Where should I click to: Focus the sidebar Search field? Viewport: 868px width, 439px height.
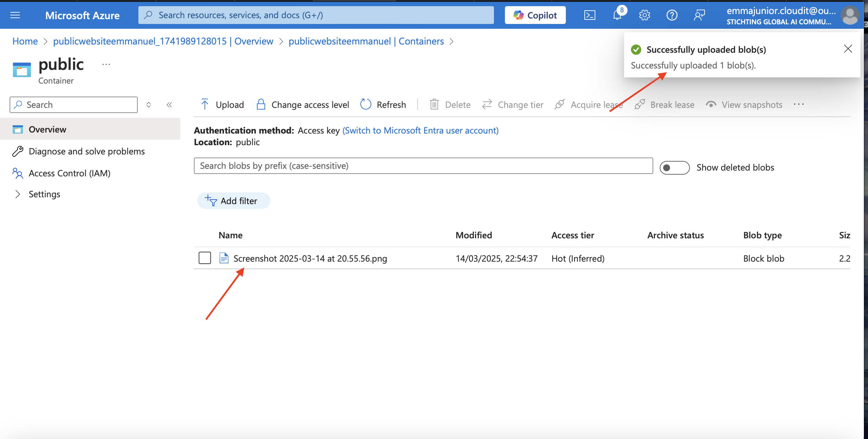(74, 105)
